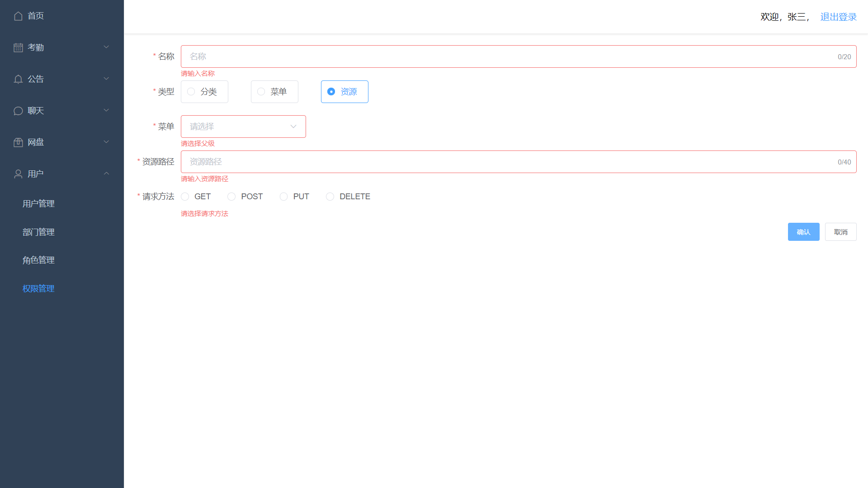Click the 退出登录 logout link

[838, 17]
